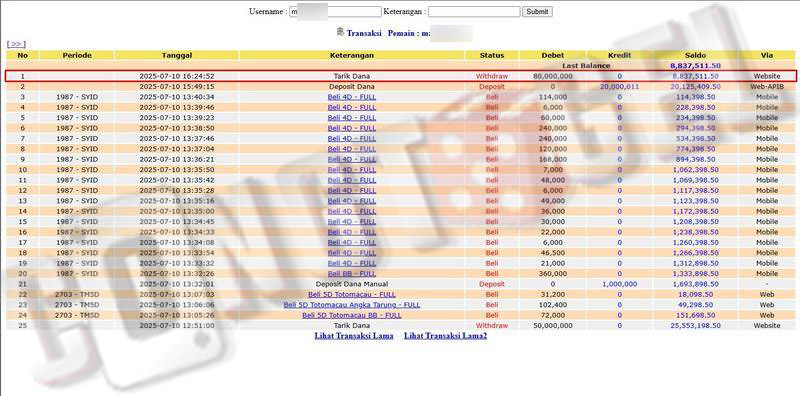Click the Submit button

pos(537,11)
